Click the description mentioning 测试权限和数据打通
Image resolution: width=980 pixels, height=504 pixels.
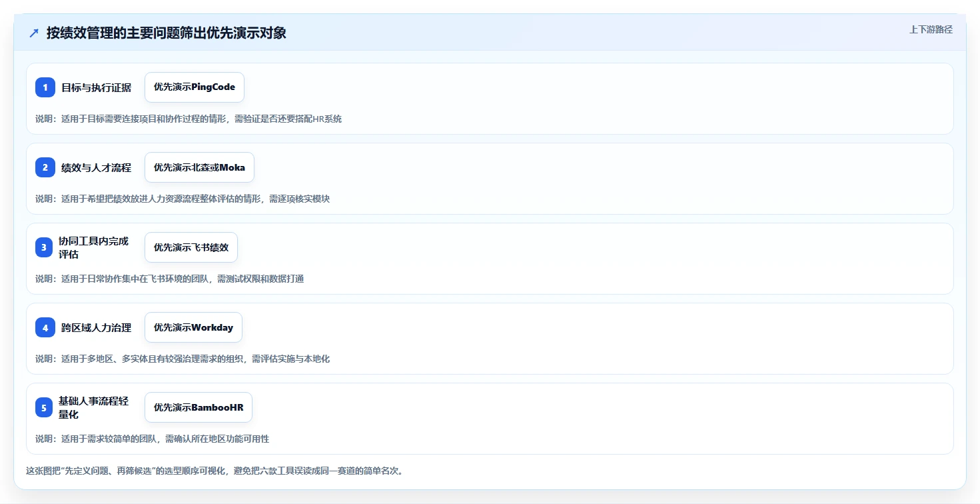click(169, 279)
